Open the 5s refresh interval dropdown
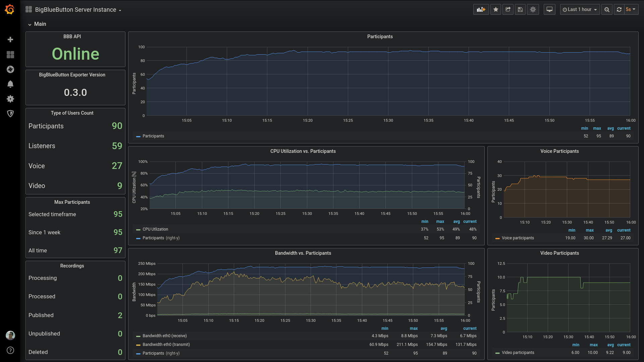The height and width of the screenshot is (362, 644). [631, 10]
